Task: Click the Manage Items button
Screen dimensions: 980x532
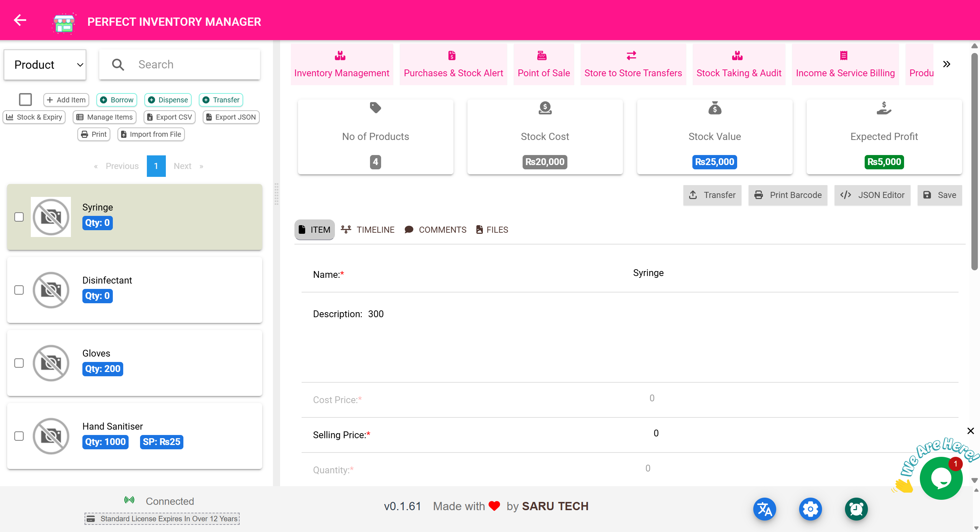Action: pos(104,117)
